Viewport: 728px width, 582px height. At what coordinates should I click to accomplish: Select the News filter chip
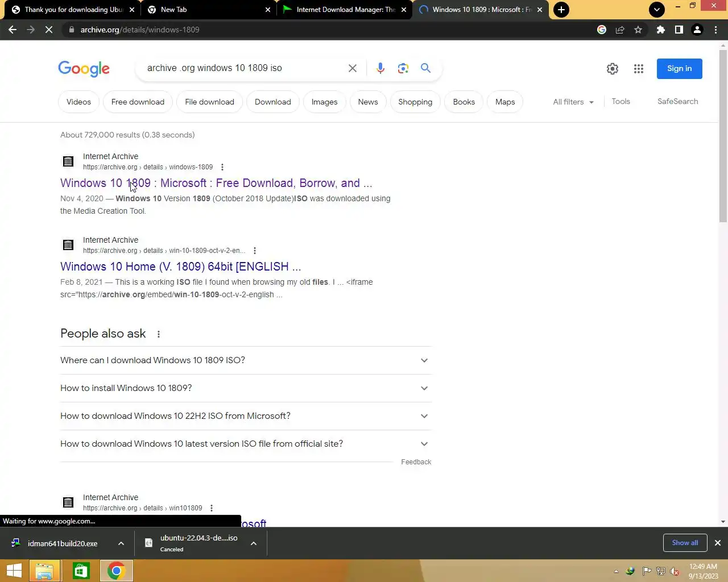tap(368, 102)
